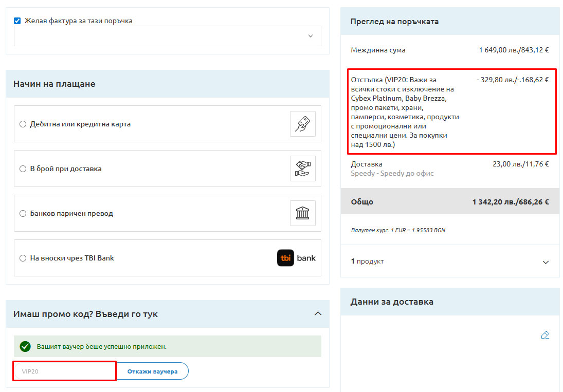Pick the "На вноски чрез TBI Bank" radio button
The image size is (563, 392).
click(x=23, y=258)
